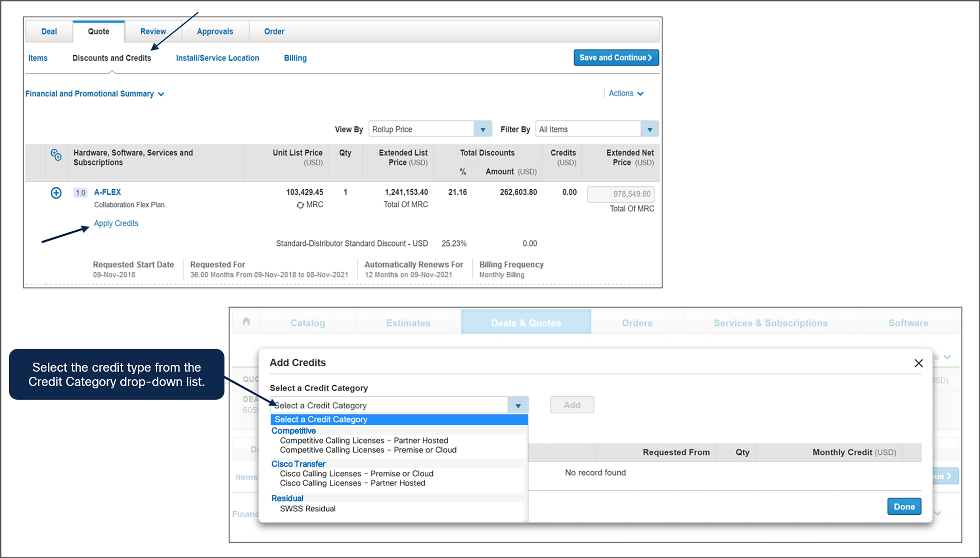
Task: Open the Order tab
Action: 274,32
